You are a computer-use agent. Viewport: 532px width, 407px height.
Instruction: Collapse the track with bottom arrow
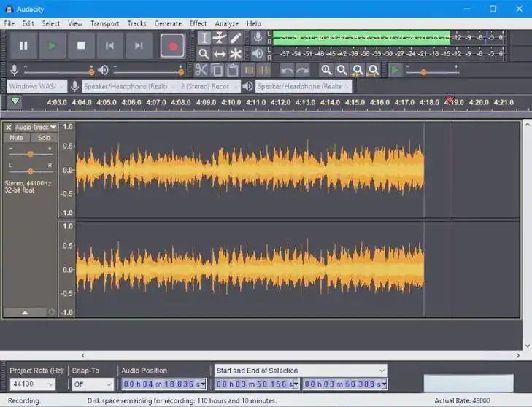[x=25, y=312]
